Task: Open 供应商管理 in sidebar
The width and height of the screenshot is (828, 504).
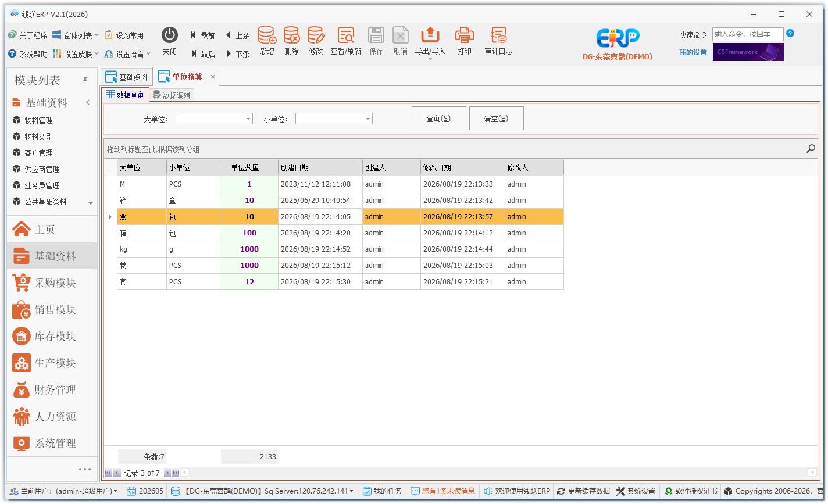Action: [42, 169]
